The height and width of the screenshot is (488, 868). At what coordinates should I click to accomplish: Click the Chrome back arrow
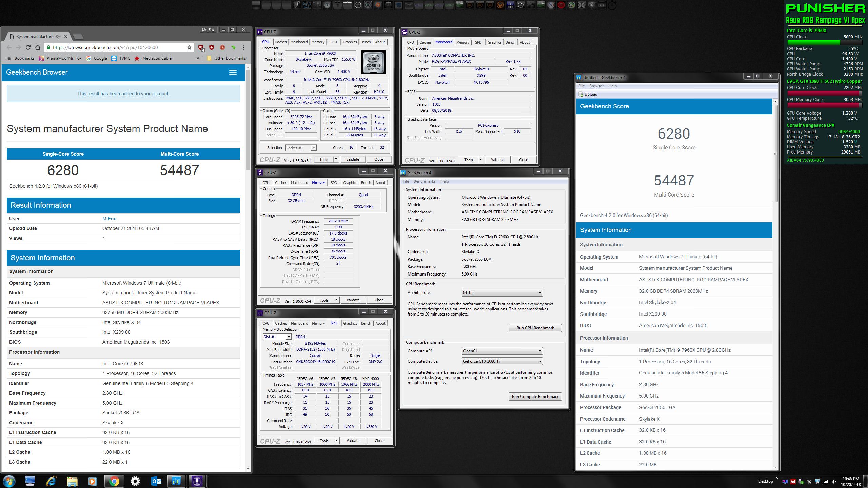pyautogui.click(x=9, y=47)
